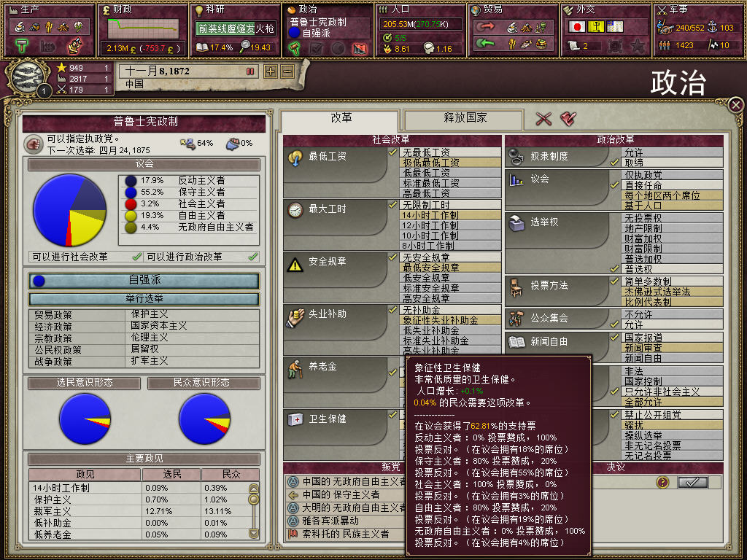Select the 改革 tab
The image size is (747, 560).
(341, 119)
